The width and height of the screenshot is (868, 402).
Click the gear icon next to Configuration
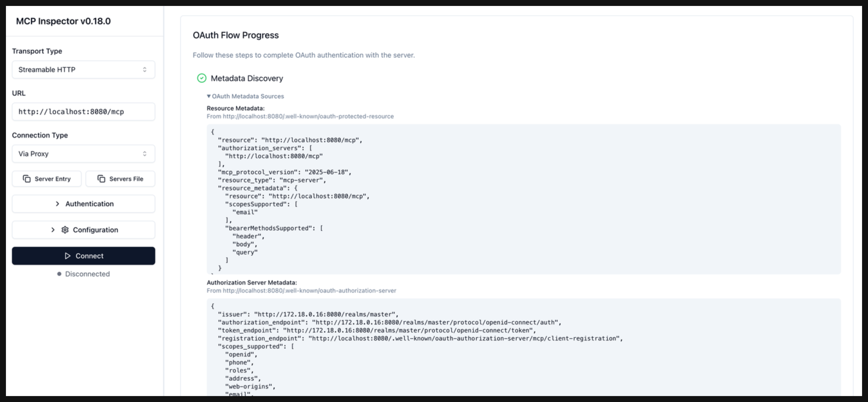65,230
